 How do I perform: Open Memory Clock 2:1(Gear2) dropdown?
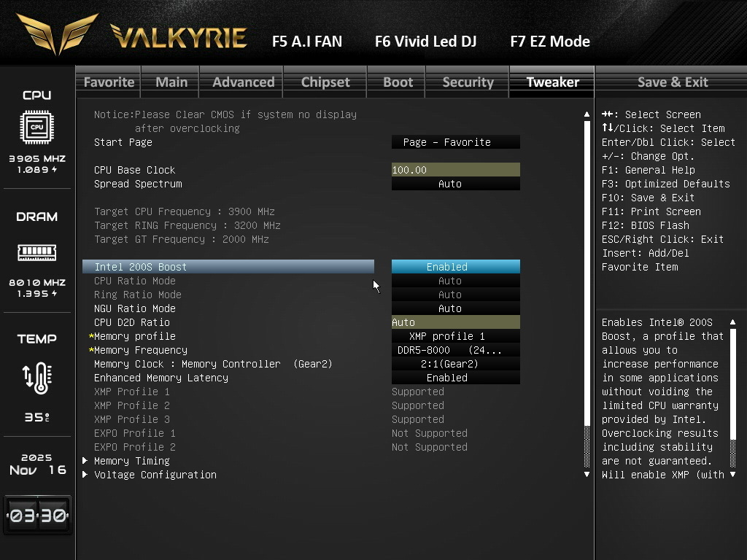click(x=455, y=364)
